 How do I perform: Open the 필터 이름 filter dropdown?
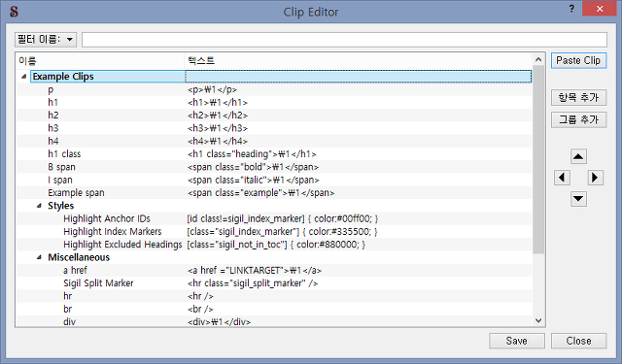point(46,39)
